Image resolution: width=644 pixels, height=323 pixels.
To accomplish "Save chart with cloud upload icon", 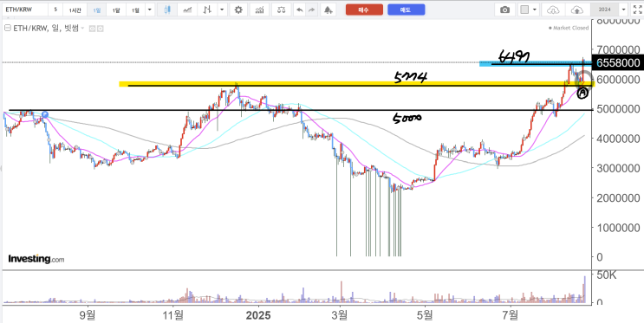I will [577, 10].
